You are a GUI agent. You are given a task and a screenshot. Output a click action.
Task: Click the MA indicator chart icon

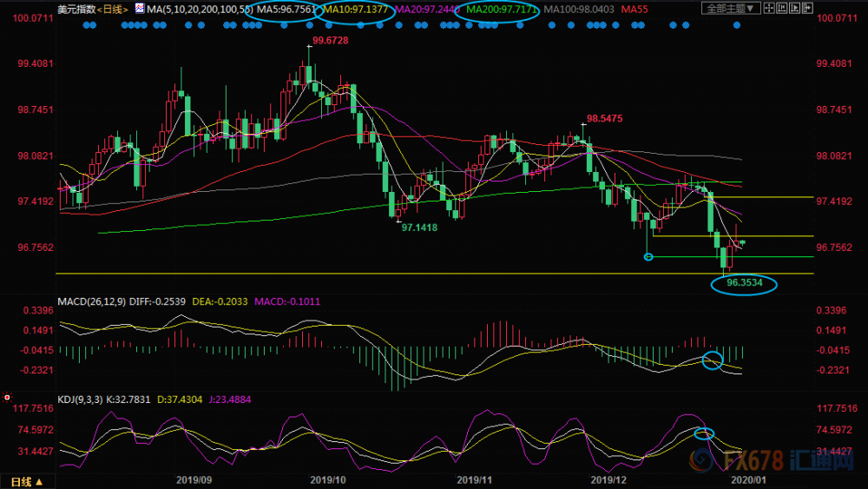[140, 9]
